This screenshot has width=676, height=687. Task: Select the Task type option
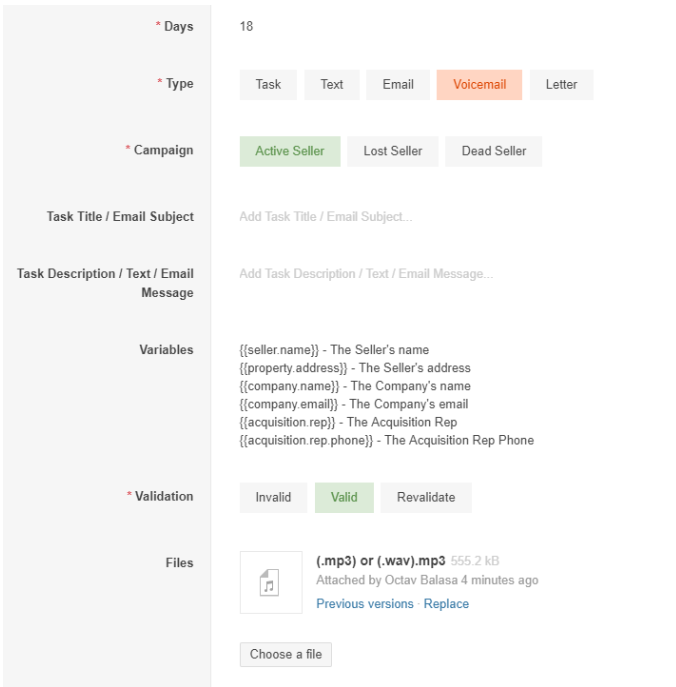pyautogui.click(x=268, y=85)
